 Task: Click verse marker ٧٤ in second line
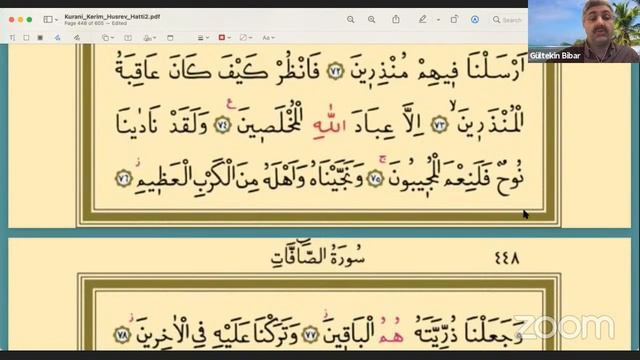pyautogui.click(x=222, y=124)
